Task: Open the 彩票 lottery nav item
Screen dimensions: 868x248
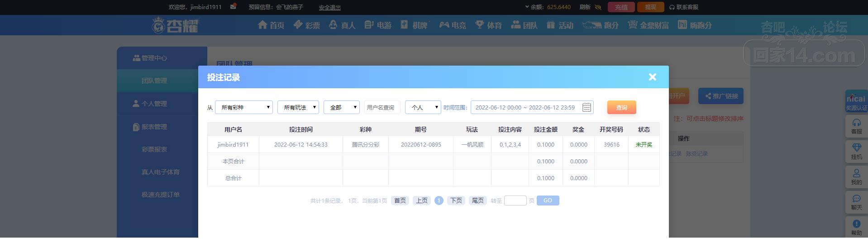Action: (306, 25)
